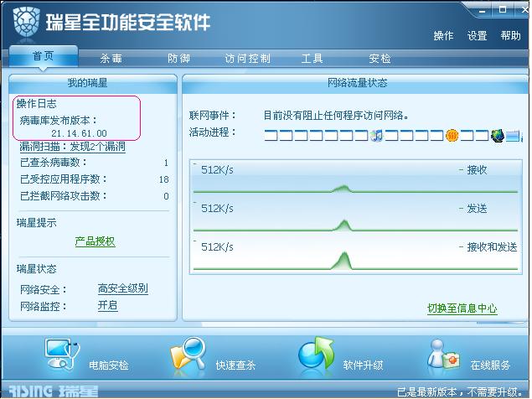Click the 发送 send traffic graph
Image resolution: width=532 pixels, height=399 pixels.
click(355, 216)
